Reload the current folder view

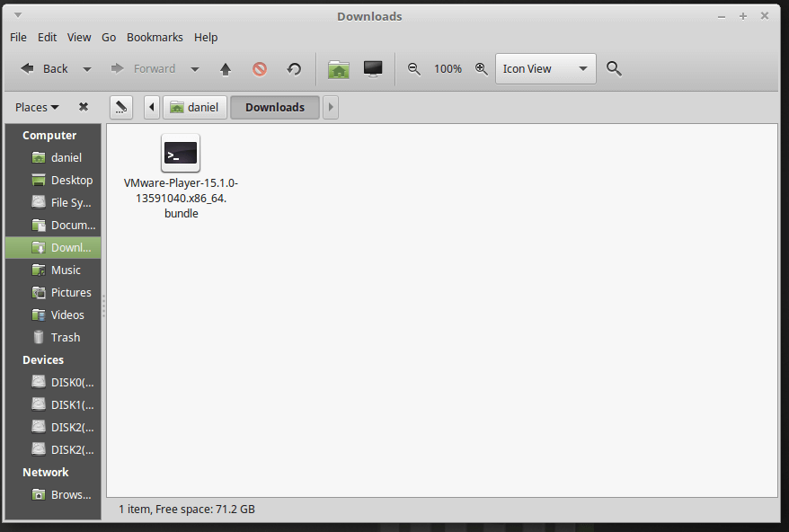tap(294, 69)
